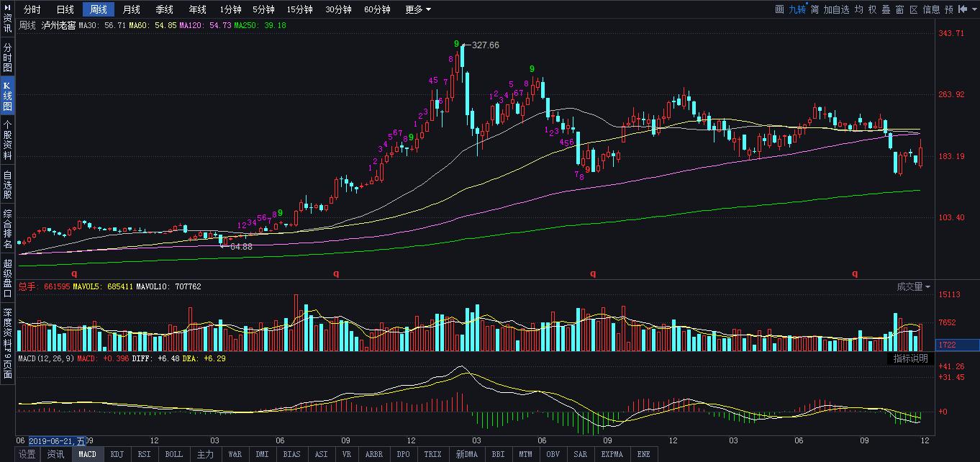Expand the 更多 period dropdown
The image size is (980, 462).
point(418,9)
